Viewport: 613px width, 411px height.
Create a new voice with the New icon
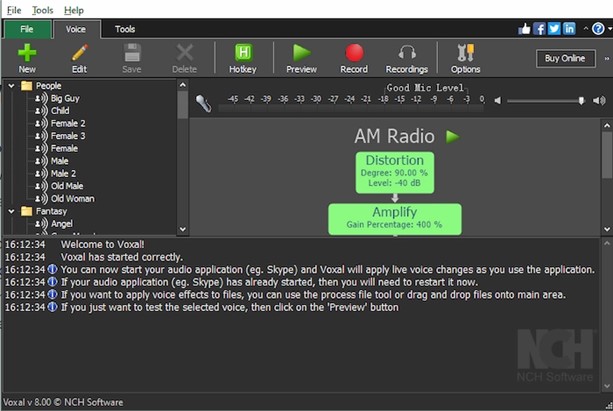(27, 59)
